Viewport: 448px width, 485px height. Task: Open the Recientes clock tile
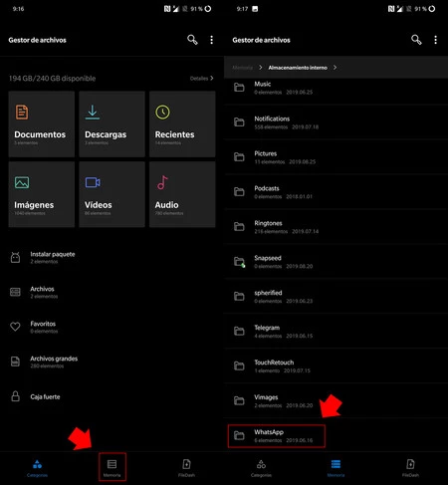coord(182,124)
